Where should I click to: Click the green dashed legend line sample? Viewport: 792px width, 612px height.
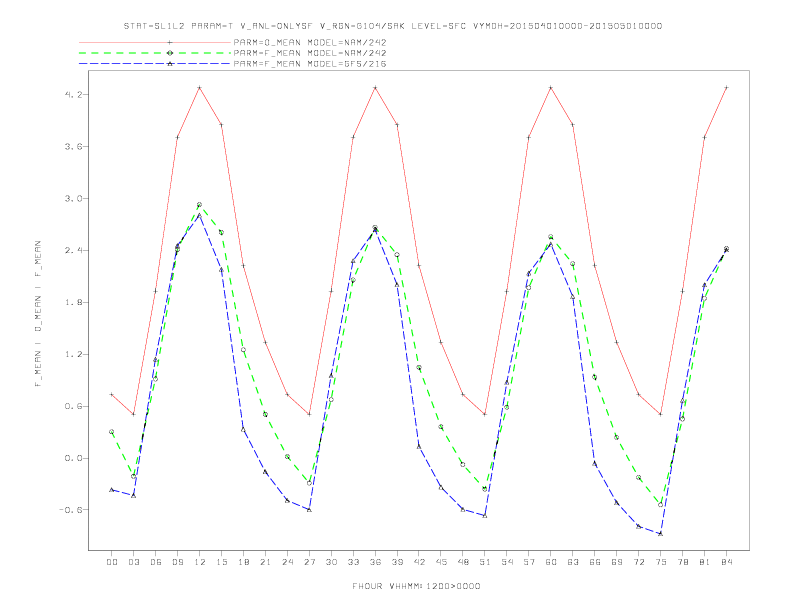[x=155, y=53]
